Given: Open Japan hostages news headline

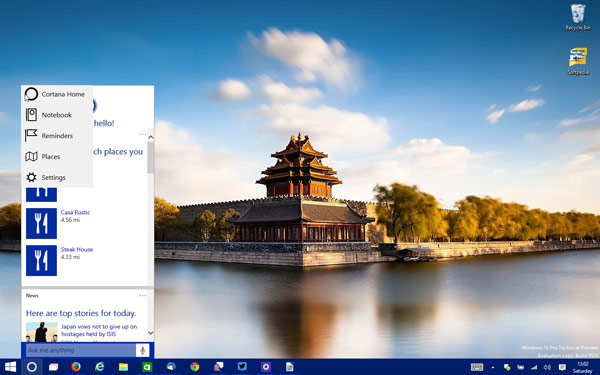Looking at the screenshot, I should [99, 330].
